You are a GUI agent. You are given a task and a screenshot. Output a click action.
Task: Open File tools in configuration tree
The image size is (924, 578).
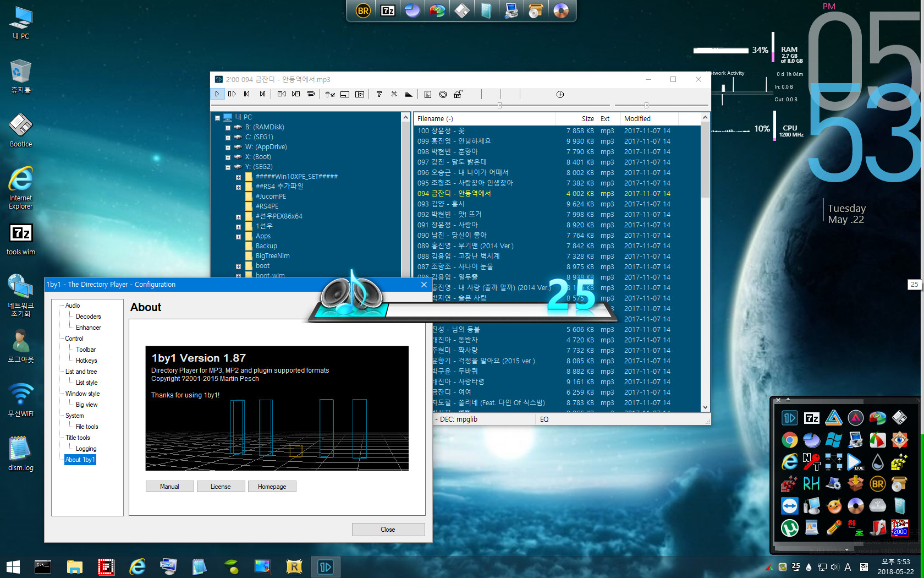click(x=87, y=427)
